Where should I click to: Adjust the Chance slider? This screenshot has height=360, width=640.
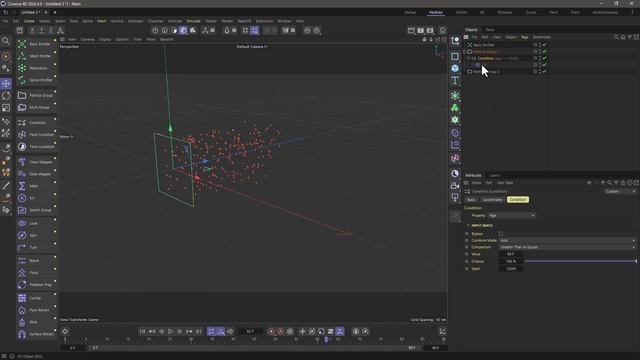point(580,261)
